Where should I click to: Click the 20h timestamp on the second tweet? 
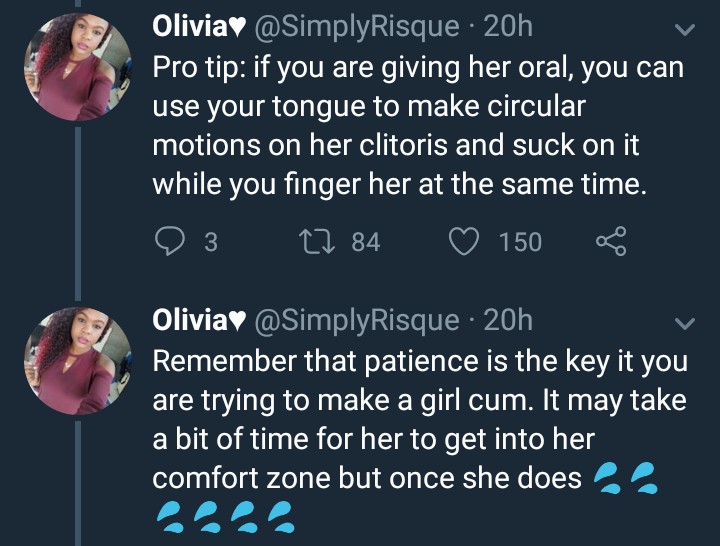click(x=508, y=320)
